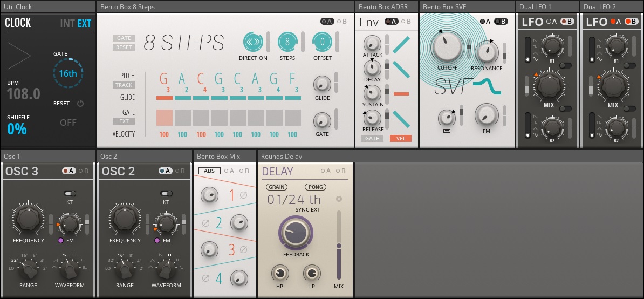Edit the BPM value 108.0
This screenshot has width=644, height=299.
pyautogui.click(x=23, y=94)
